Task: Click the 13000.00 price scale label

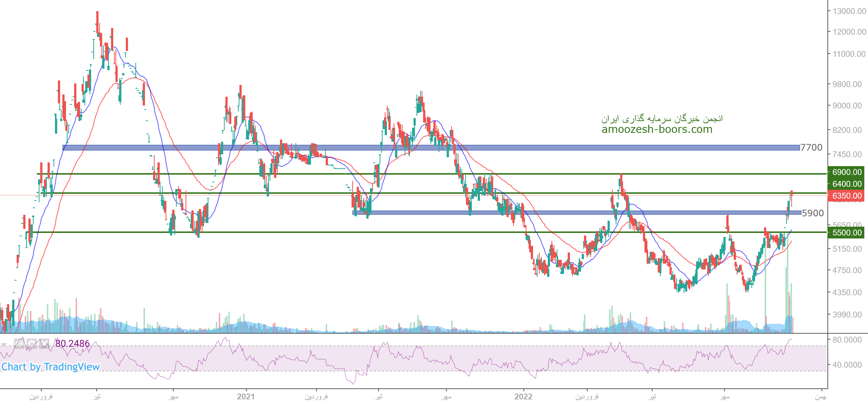Action: pos(849,11)
